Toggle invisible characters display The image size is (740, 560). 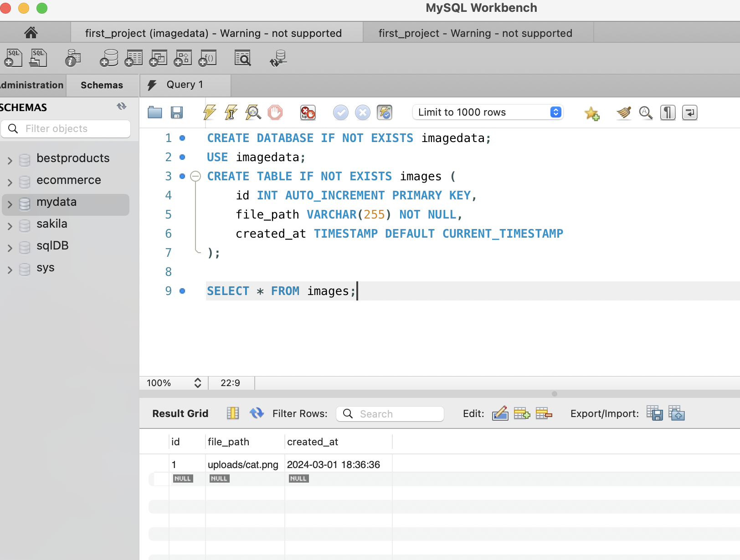668,112
